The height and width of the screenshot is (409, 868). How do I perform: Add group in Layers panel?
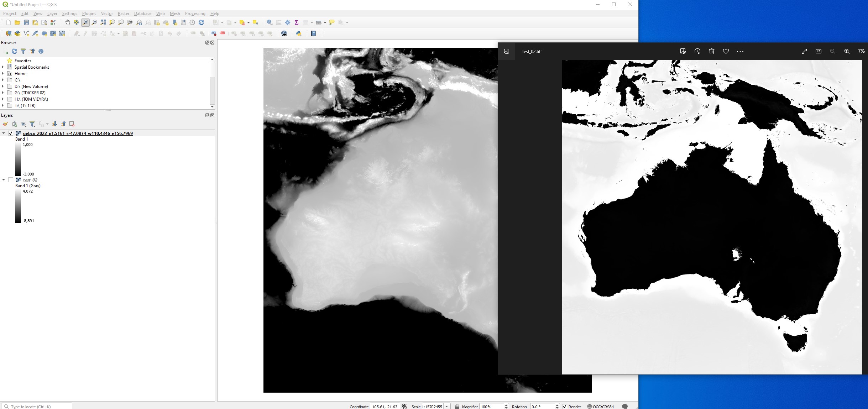(x=14, y=124)
